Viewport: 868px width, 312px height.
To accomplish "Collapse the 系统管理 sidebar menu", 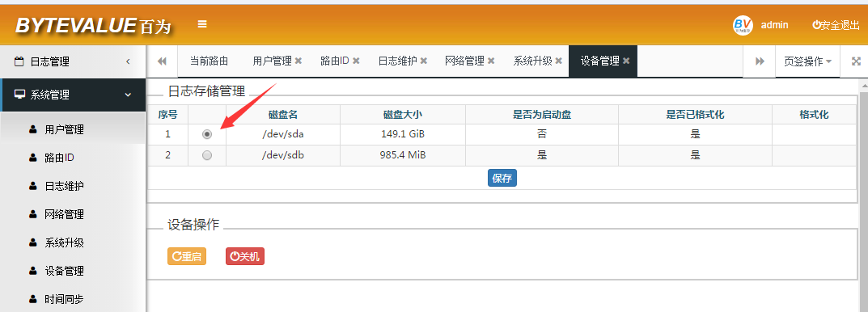I will [73, 95].
